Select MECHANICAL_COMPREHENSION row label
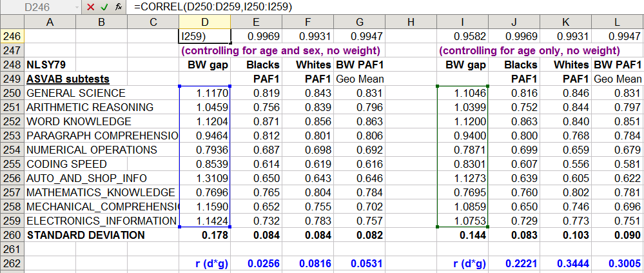Screen dimensions: 644x273 point(101,207)
